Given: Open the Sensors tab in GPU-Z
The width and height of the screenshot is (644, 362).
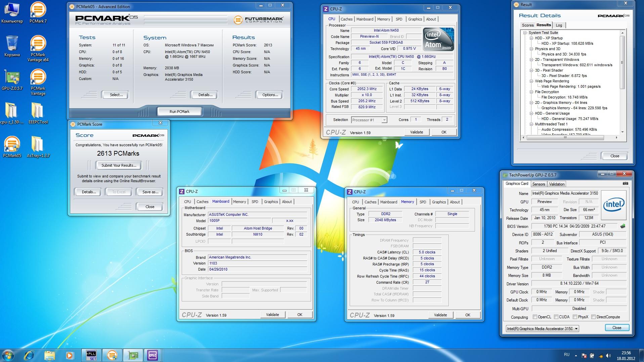Looking at the screenshot, I should (x=539, y=184).
